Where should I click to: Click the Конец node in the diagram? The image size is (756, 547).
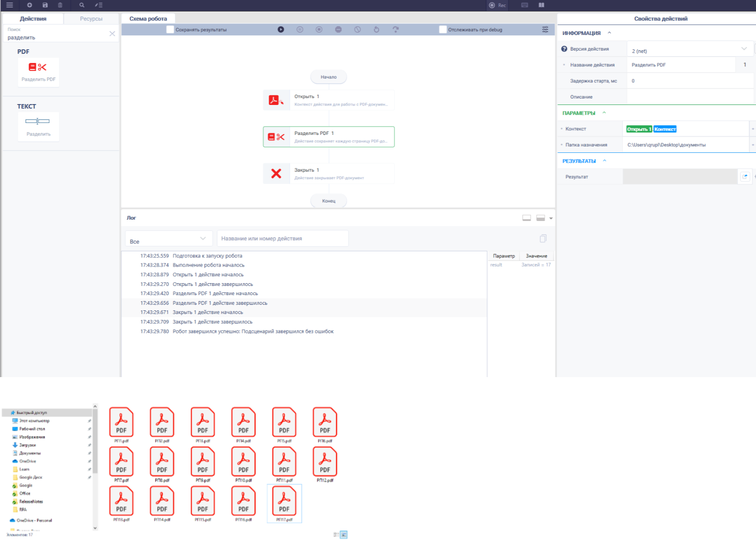329,201
